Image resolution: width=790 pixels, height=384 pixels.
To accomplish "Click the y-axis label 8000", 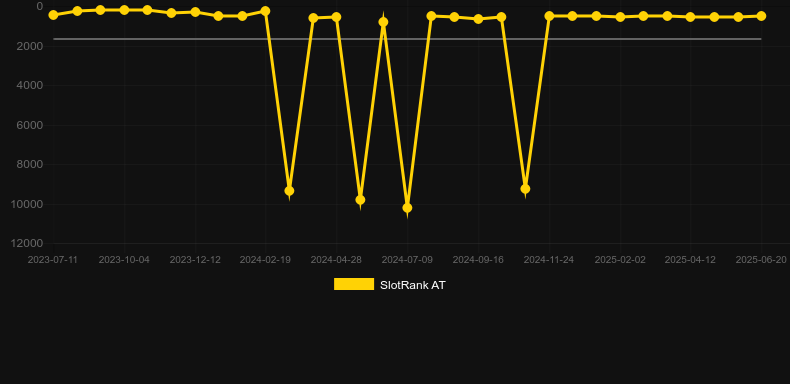I will point(30,164).
